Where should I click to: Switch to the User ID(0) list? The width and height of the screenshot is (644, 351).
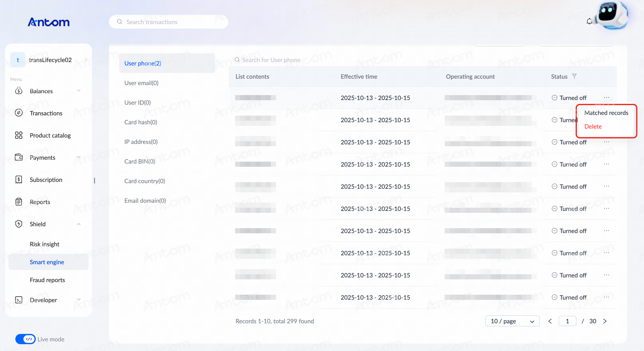coord(138,103)
